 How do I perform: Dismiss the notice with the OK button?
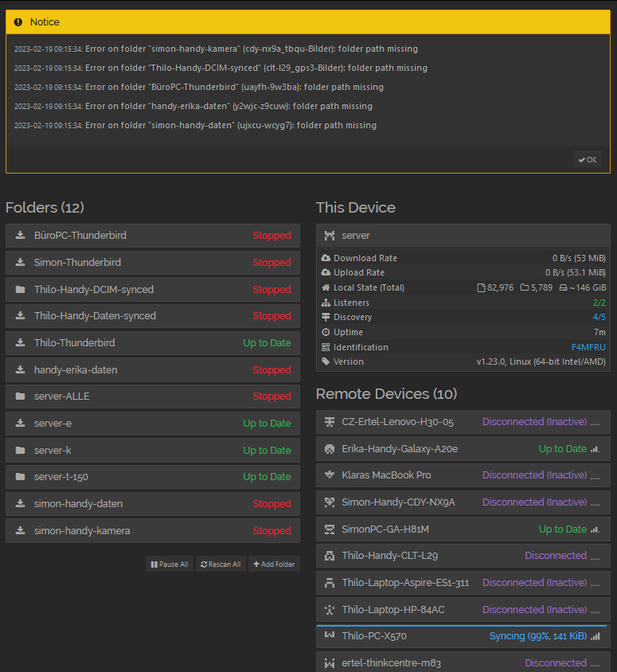click(x=588, y=159)
